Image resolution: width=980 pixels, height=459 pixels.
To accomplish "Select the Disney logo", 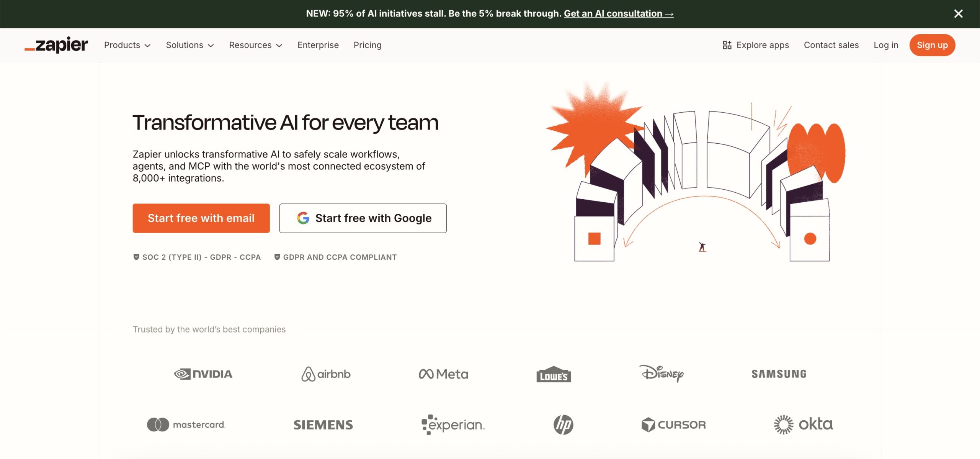I will (x=662, y=374).
